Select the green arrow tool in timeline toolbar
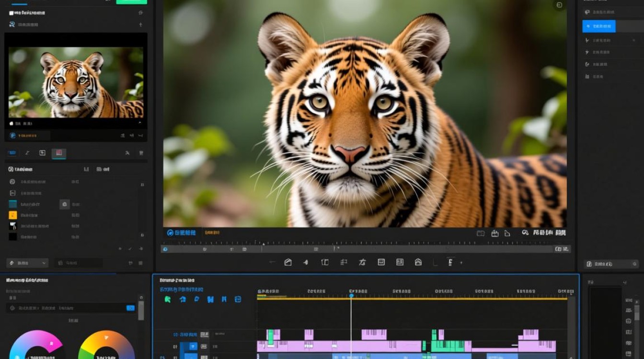Screen dimensions: 644x359 tap(168, 299)
